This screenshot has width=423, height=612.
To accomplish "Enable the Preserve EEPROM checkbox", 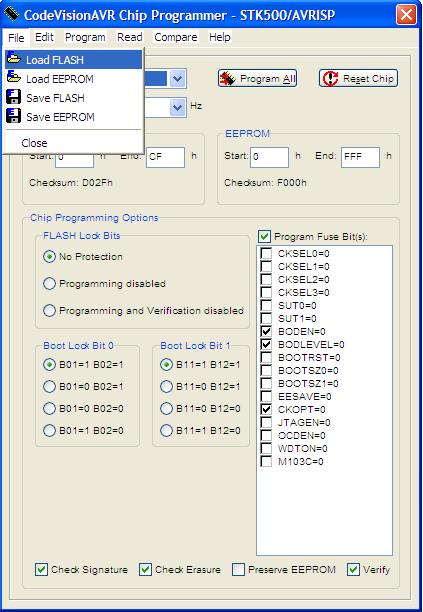I will pyautogui.click(x=238, y=569).
